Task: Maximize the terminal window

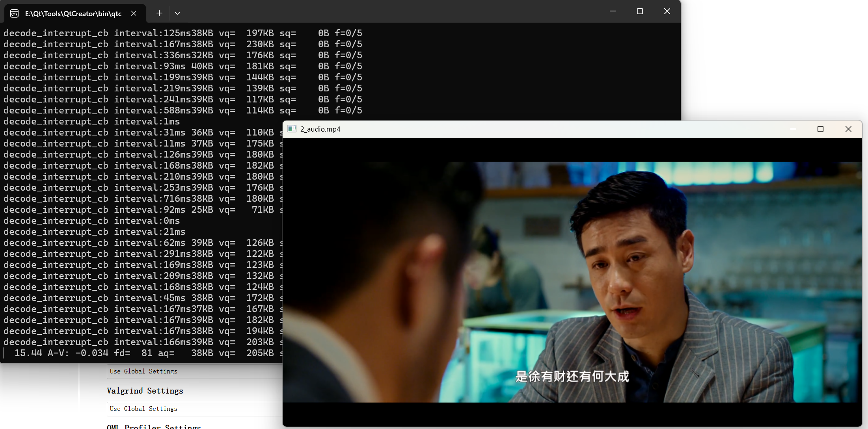Action: pyautogui.click(x=640, y=11)
